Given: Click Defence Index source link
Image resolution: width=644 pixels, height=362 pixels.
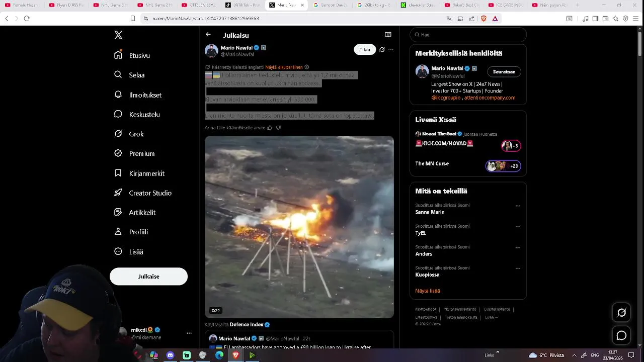Looking at the screenshot, I should coord(250,325).
